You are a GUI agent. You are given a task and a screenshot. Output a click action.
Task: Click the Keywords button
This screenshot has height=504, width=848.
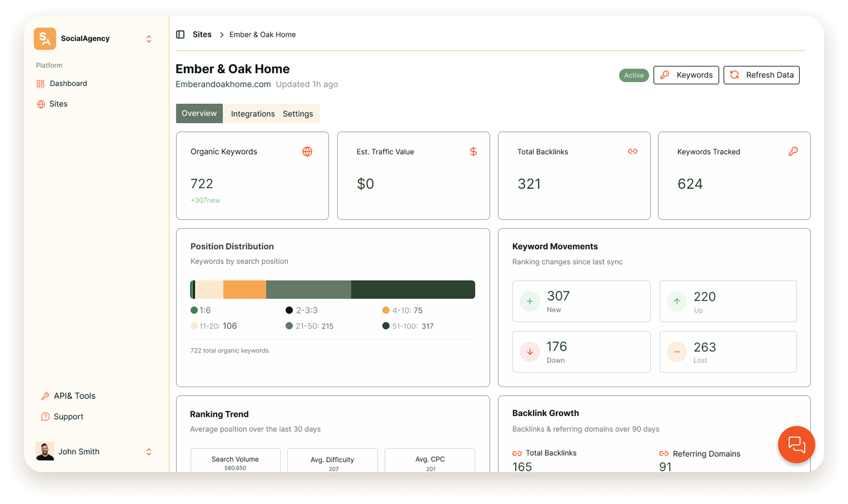coord(686,75)
